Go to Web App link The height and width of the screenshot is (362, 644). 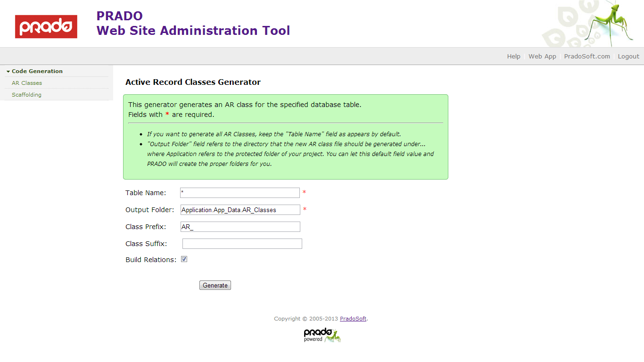[542, 56]
